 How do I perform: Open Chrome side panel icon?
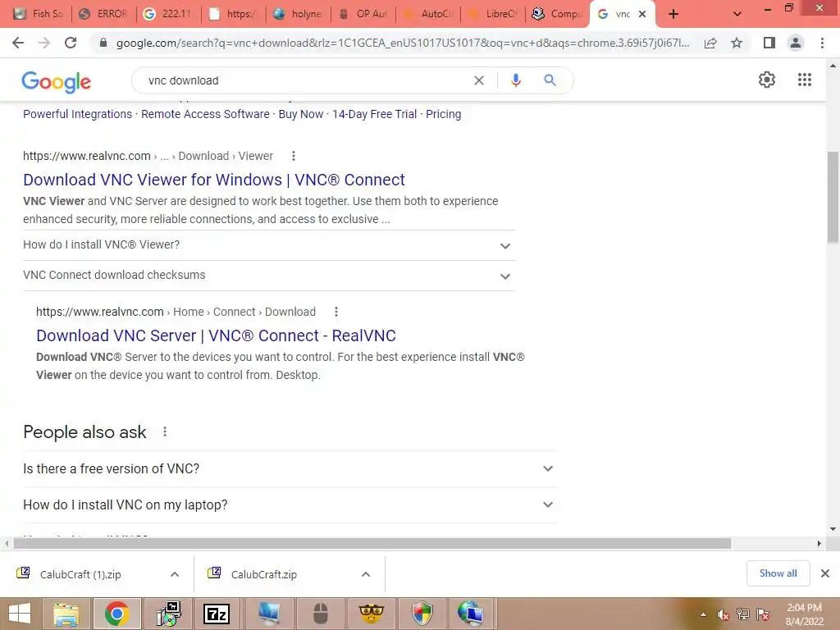[x=769, y=43]
